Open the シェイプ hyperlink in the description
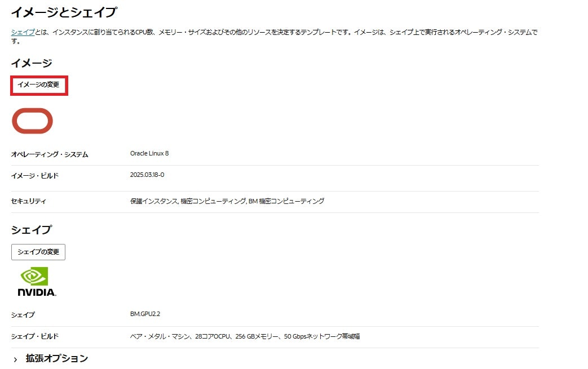The image size is (588, 369). pos(23,32)
